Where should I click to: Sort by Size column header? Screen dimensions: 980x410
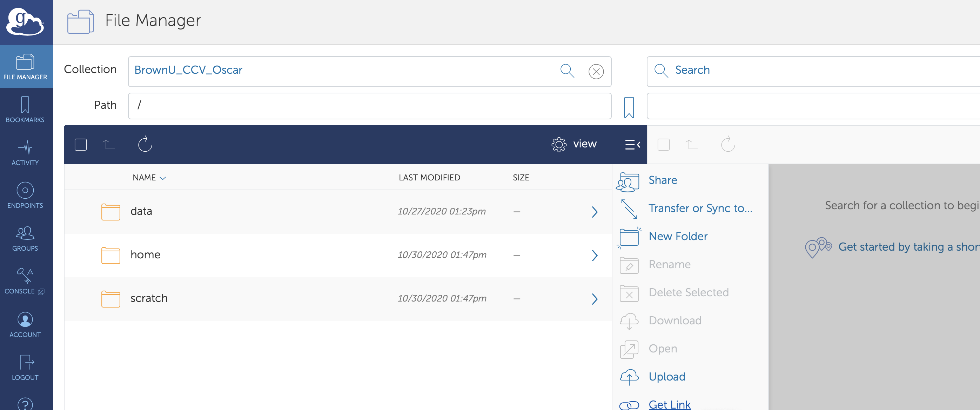521,177
